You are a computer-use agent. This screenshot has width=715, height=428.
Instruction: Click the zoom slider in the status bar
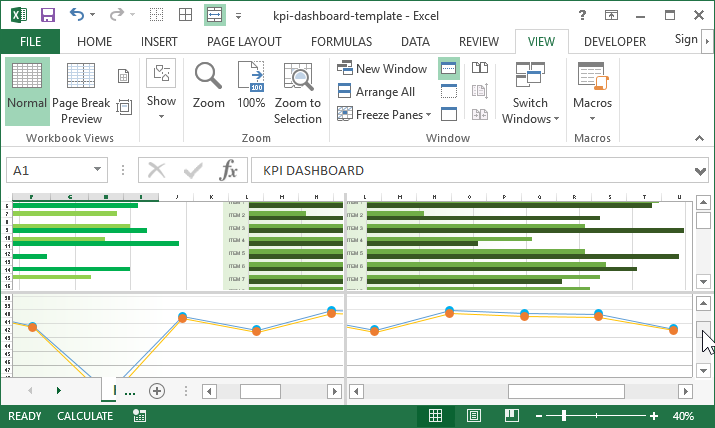coord(564,416)
